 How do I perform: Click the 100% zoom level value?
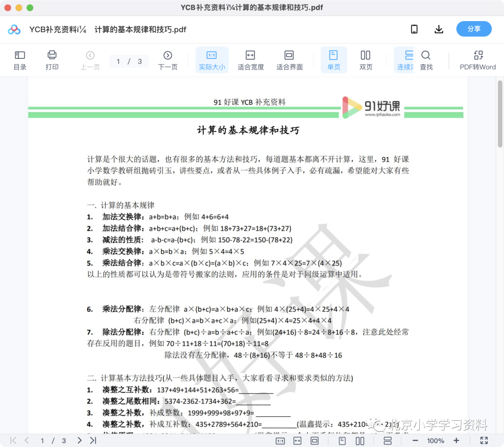pos(435,440)
